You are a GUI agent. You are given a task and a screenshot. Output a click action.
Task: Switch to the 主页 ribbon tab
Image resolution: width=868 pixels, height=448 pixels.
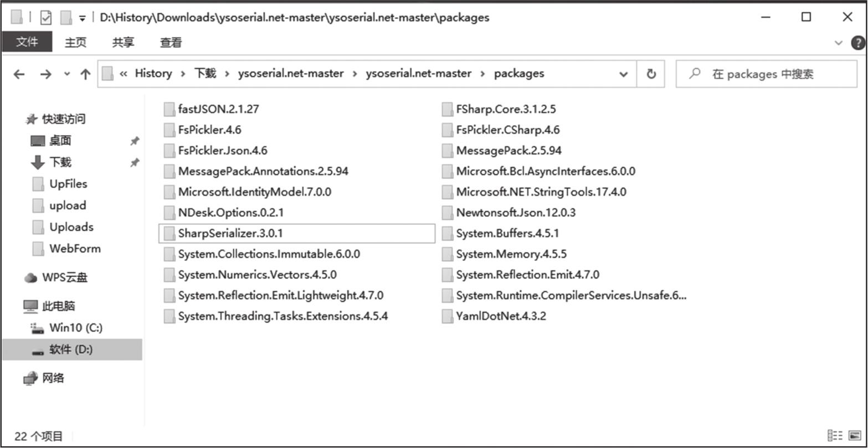(76, 43)
